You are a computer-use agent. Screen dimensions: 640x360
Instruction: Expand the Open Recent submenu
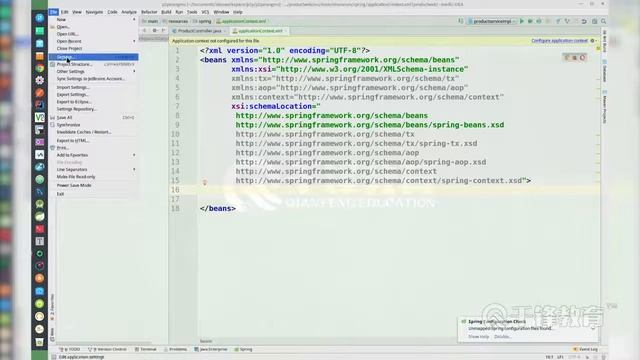pyautogui.click(x=93, y=41)
